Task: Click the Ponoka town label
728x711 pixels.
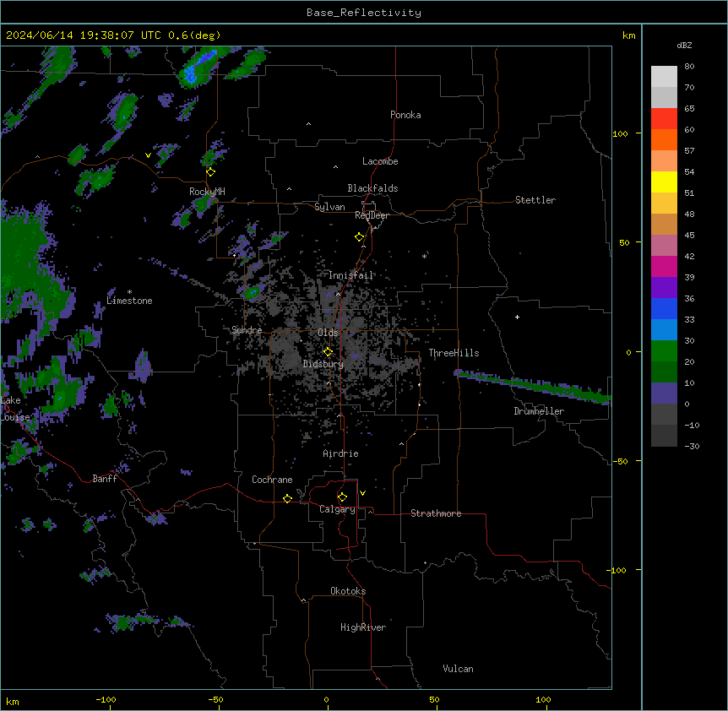Action: coord(405,115)
